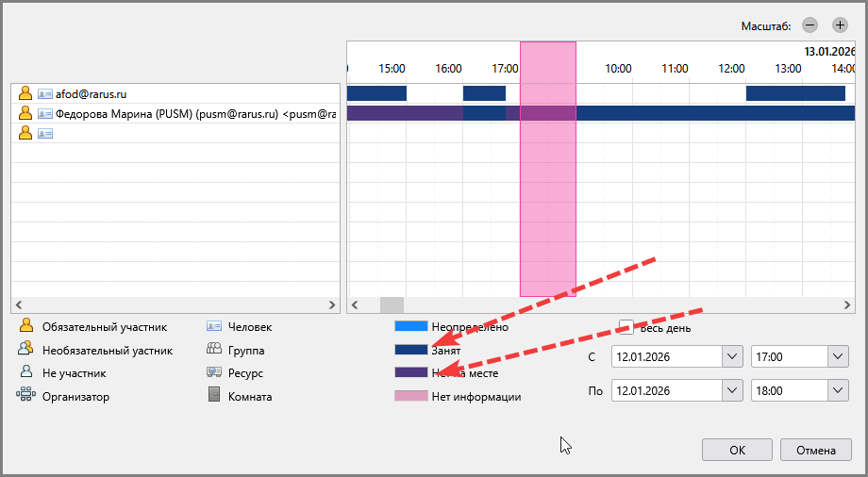The height and width of the screenshot is (477, 868).
Task: Click the 16:00 time header
Action: click(448, 69)
